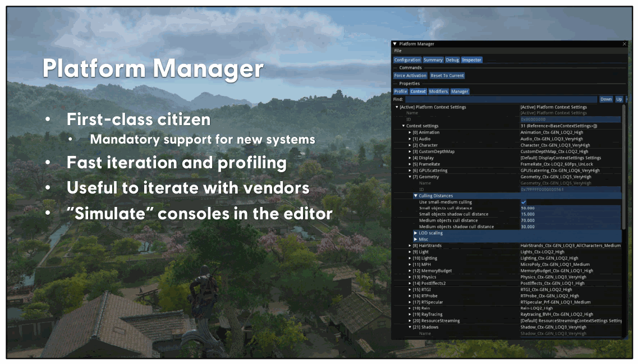Close the Platform Manager window
Image resolution: width=638 pixels, height=364 pixels.
tap(625, 44)
